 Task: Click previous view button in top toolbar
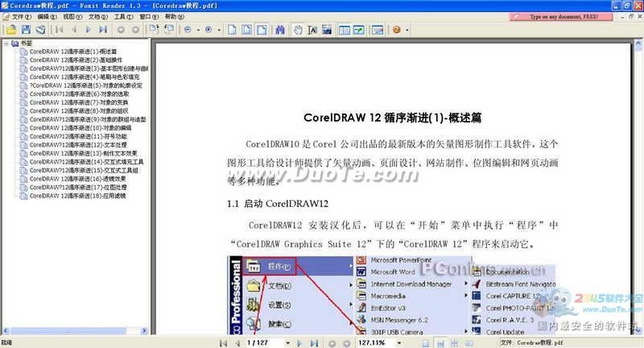(x=121, y=30)
